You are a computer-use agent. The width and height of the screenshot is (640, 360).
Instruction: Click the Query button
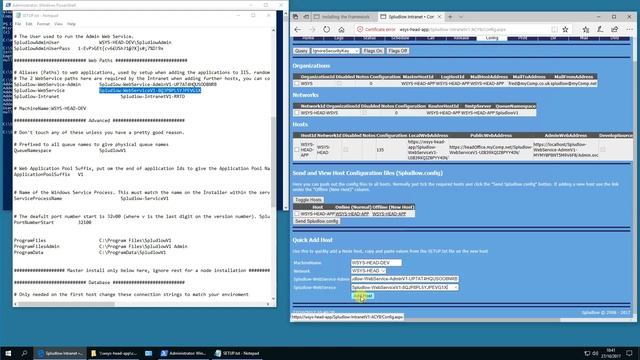coord(301,51)
